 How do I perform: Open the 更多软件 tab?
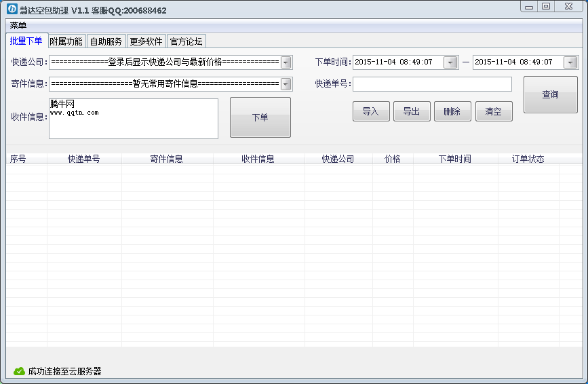point(146,41)
